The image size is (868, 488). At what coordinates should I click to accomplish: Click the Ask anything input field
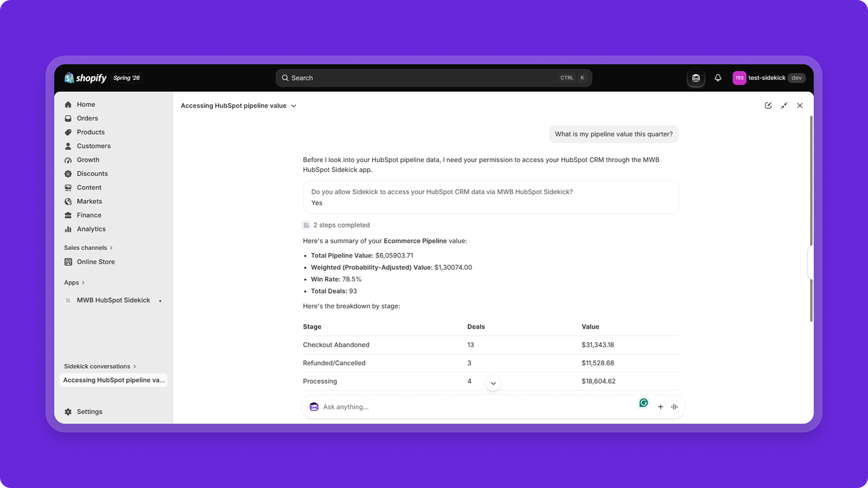click(477, 407)
